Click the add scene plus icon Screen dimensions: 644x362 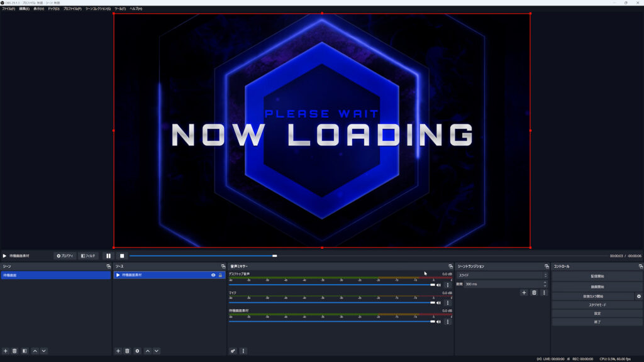[6, 351]
